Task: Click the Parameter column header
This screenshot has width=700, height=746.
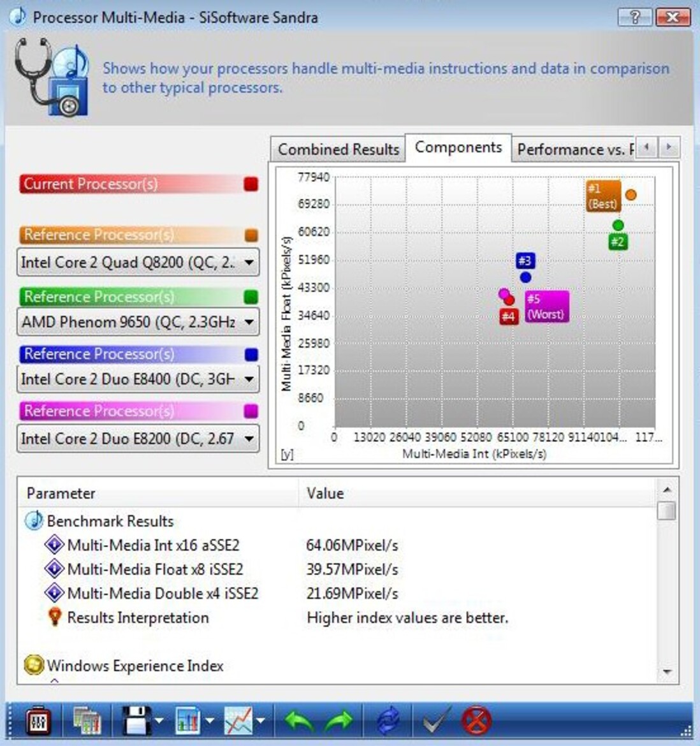Action: tap(158, 494)
